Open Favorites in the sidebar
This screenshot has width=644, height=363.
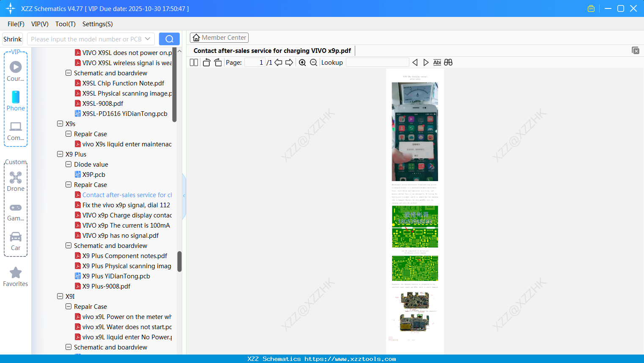[16, 277]
